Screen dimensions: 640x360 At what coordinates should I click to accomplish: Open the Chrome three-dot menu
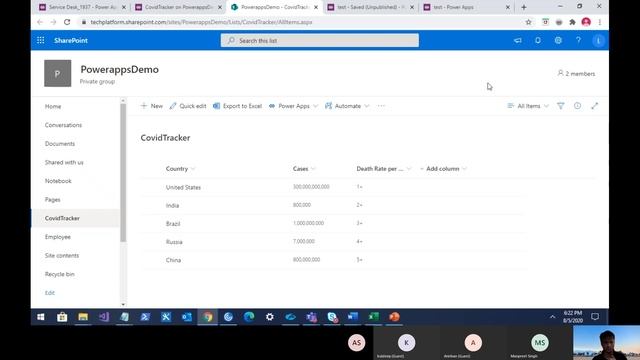(x=600, y=22)
